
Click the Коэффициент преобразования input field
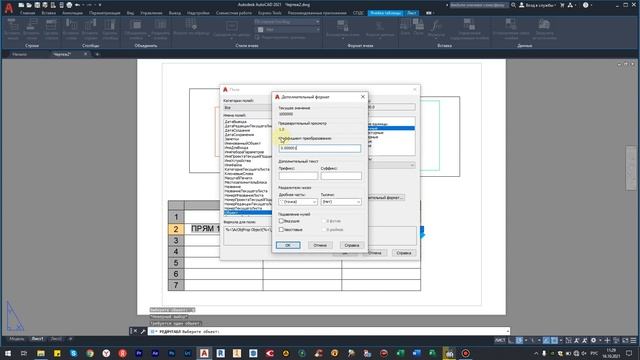(320, 148)
